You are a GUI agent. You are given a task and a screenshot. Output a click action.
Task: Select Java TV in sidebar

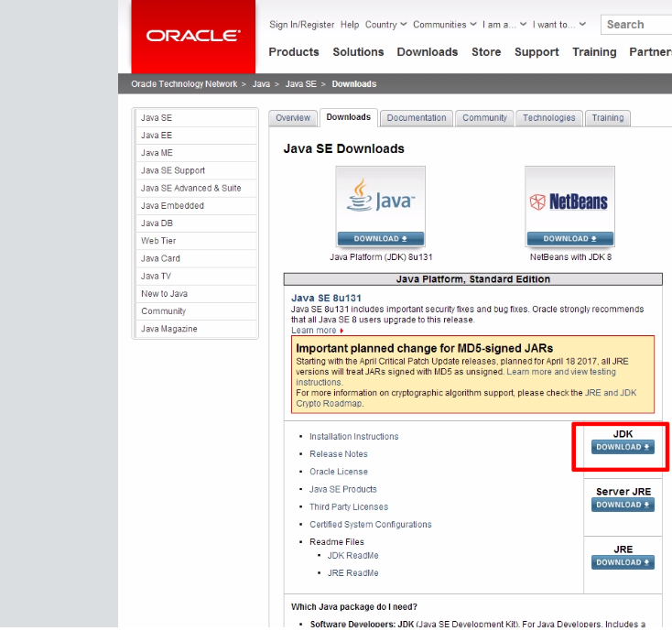(196, 276)
